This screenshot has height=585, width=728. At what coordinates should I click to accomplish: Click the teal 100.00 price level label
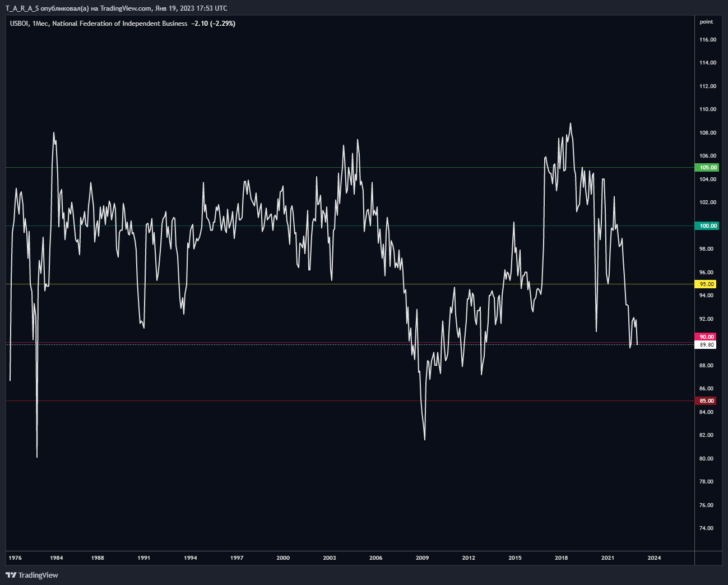pos(708,226)
